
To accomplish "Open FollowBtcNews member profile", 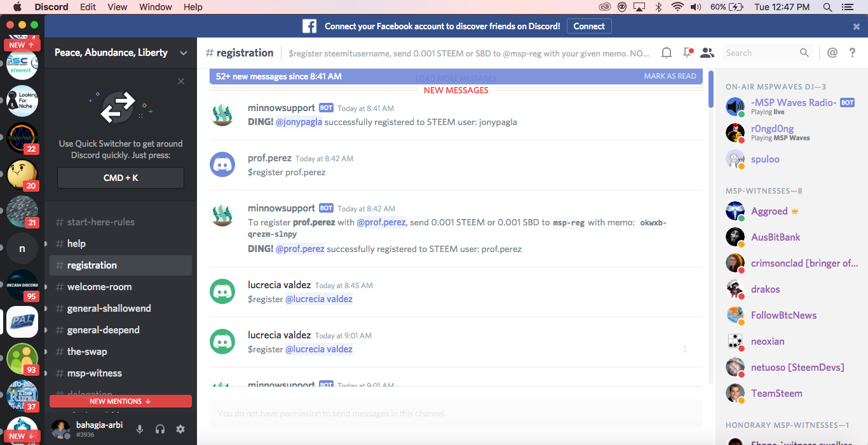I will click(x=790, y=315).
